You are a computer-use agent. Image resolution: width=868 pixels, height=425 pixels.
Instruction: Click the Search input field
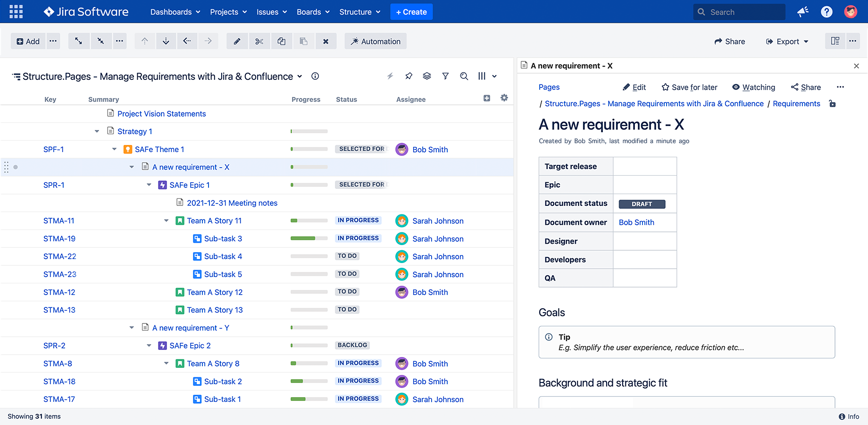click(x=739, y=12)
